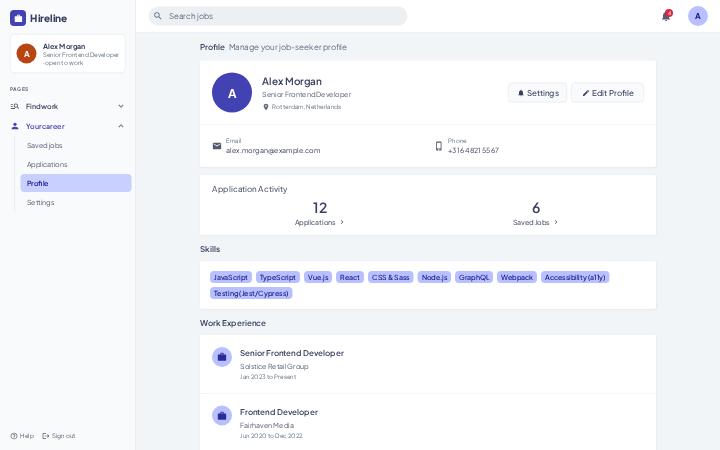Image resolution: width=720 pixels, height=450 pixels.
Task: Click the TypeScript skill tag
Action: (x=278, y=277)
